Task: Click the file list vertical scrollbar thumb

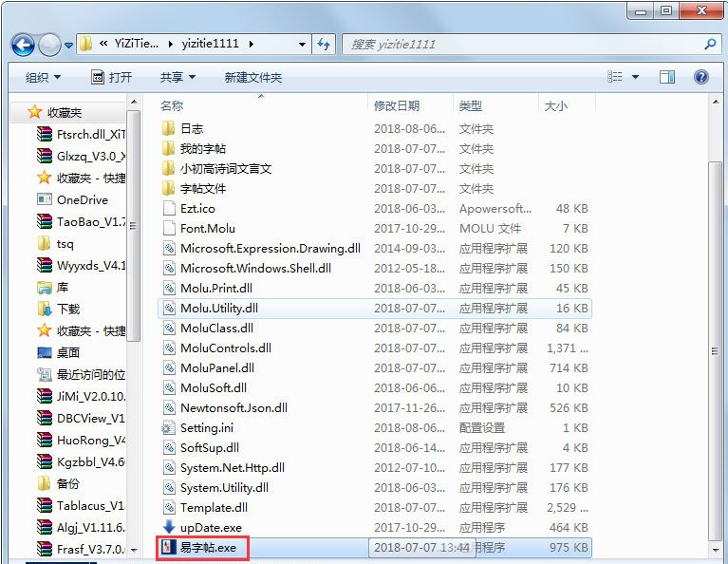Action: point(716,351)
